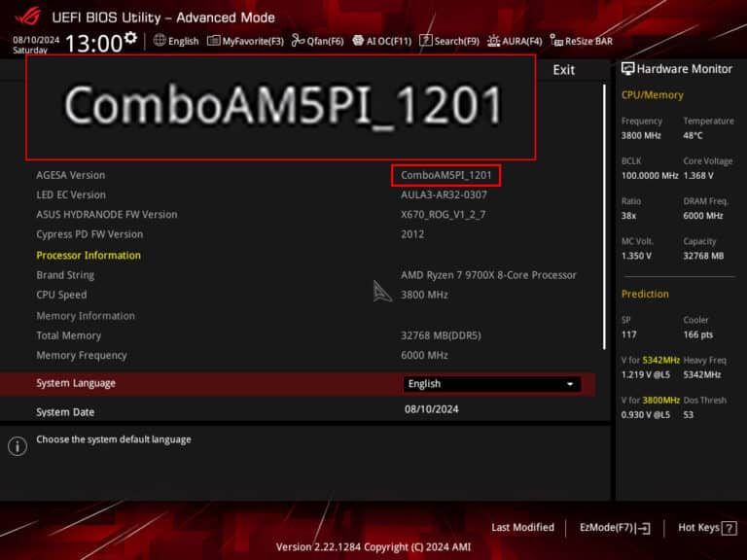Click the Prediction heading
The image size is (747, 560).
click(645, 295)
